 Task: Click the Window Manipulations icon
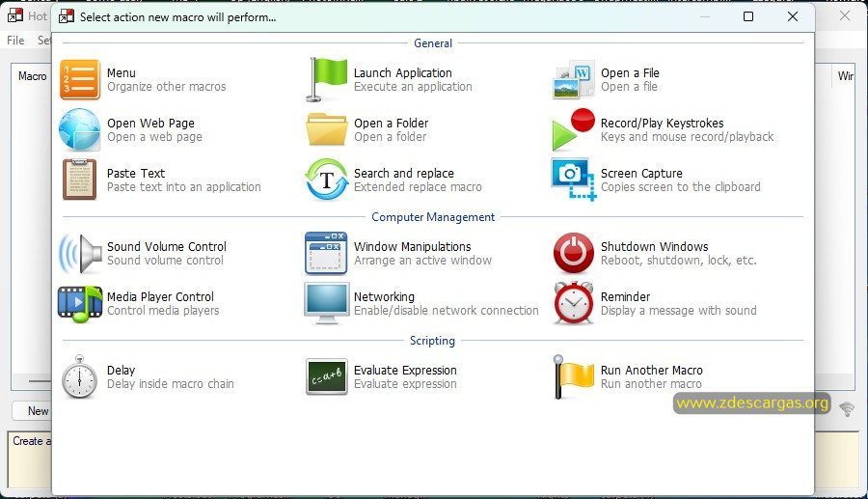(327, 254)
